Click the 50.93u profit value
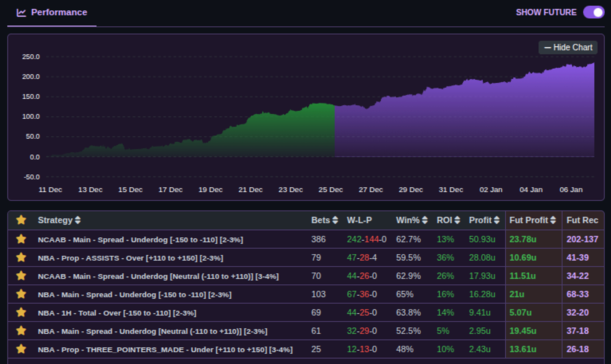611x364 pixels. [x=482, y=239]
